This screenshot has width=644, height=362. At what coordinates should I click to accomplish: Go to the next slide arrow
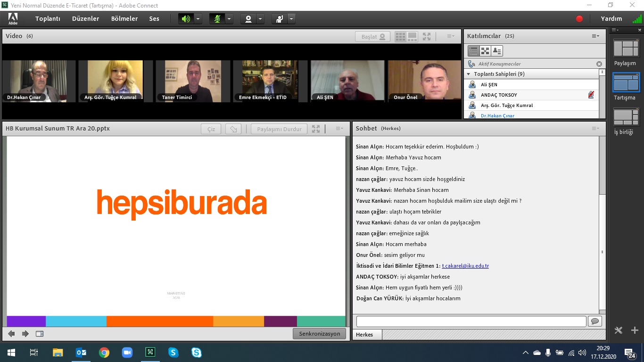pos(25,334)
